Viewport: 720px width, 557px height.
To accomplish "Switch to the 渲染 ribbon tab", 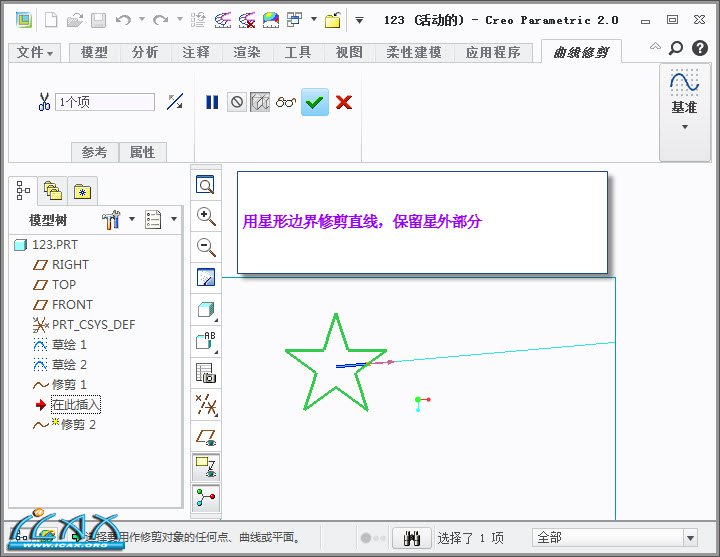I will (x=247, y=52).
